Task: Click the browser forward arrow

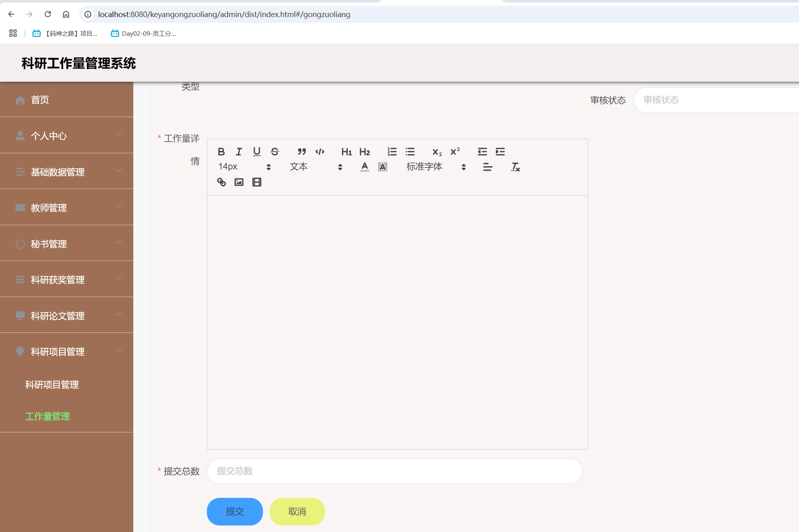Action: 29,14
